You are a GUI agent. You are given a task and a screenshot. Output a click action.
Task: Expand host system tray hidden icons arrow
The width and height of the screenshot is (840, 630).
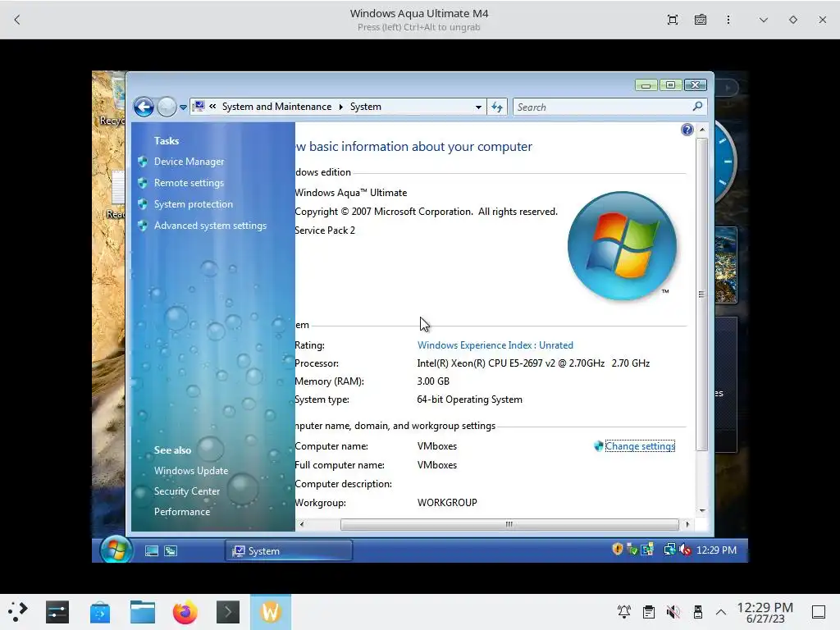[721, 612]
